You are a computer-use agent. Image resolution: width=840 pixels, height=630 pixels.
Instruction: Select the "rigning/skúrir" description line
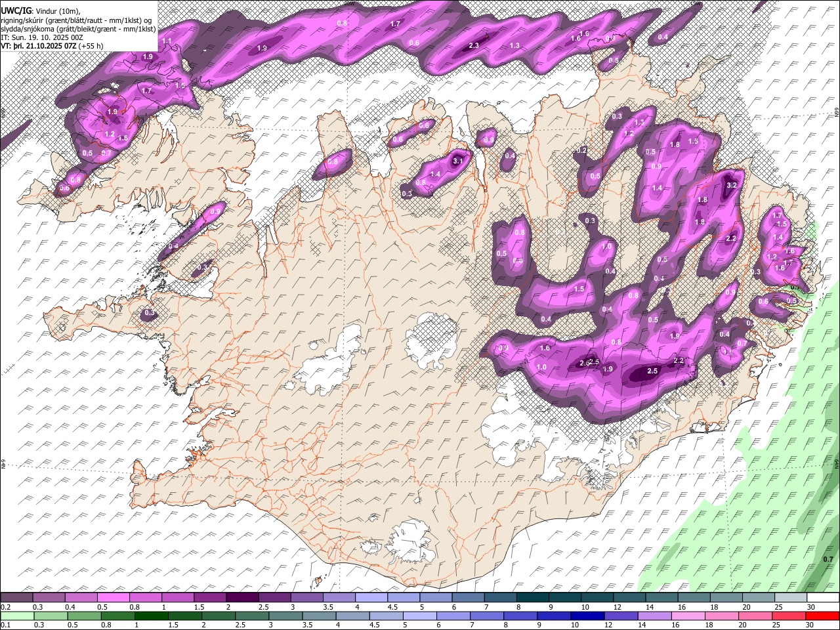tap(77, 20)
